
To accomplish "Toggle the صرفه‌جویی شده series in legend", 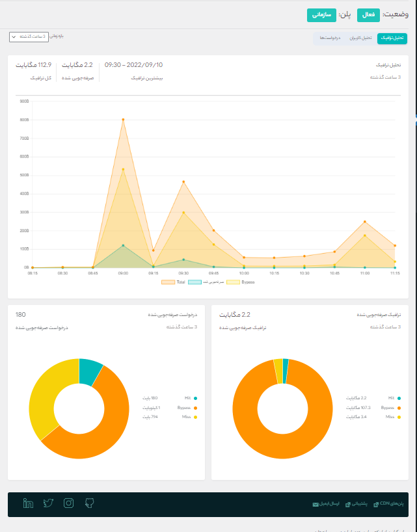I will click(206, 282).
